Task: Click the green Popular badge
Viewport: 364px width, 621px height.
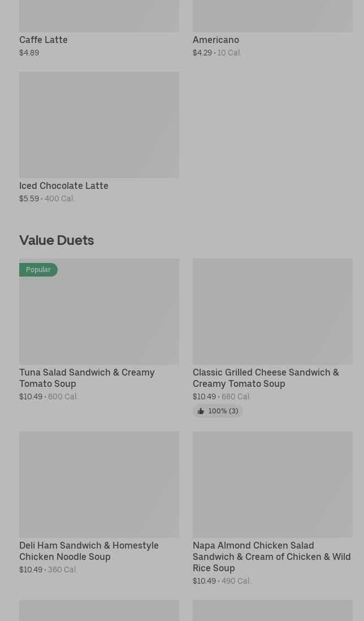Action: click(38, 270)
